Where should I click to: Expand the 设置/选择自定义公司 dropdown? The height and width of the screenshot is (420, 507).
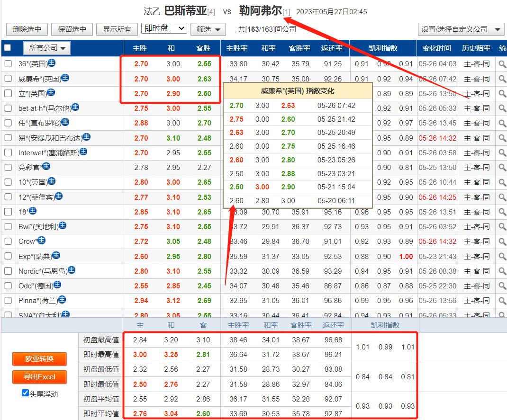[461, 29]
